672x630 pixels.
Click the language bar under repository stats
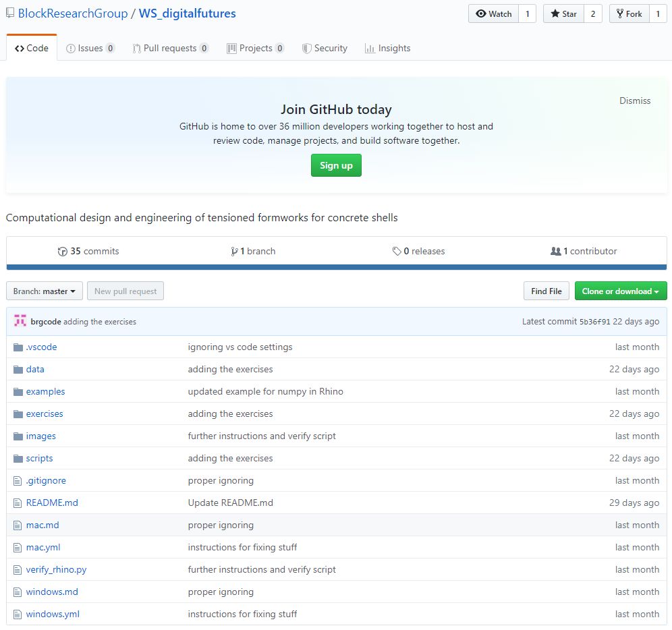tap(337, 267)
